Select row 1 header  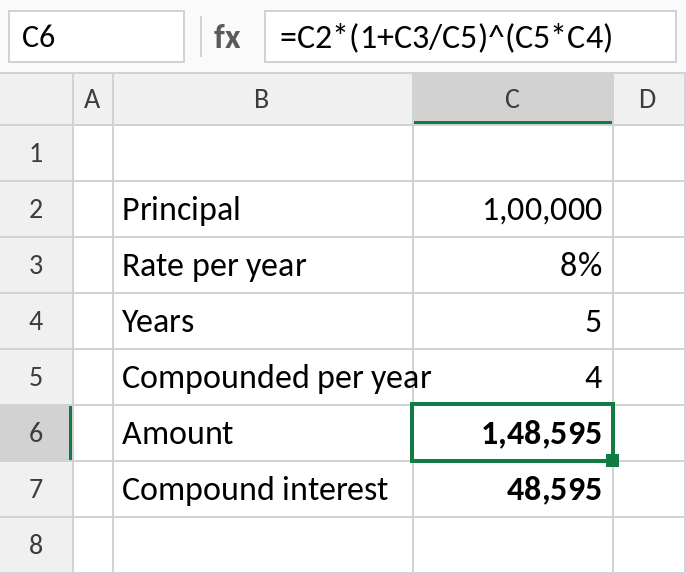(36, 153)
